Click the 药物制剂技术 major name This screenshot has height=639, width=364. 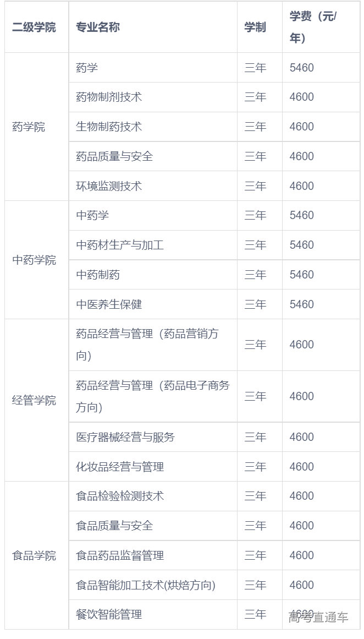[x=109, y=97]
